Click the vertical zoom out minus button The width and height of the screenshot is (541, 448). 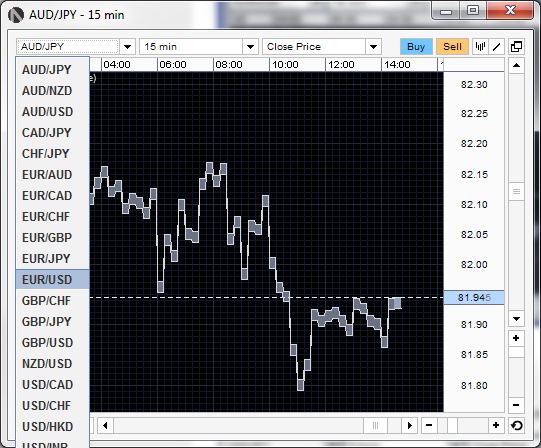click(516, 405)
